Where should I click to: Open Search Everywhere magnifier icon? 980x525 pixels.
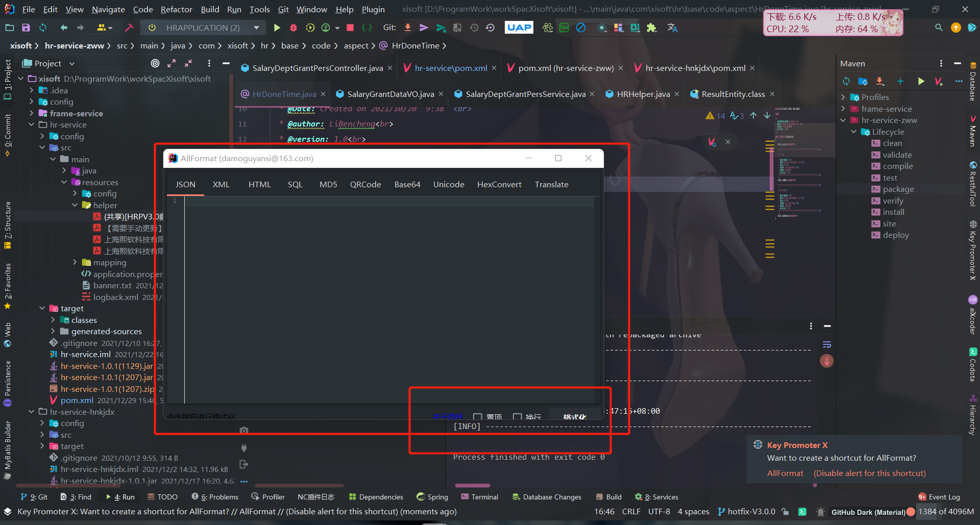[939, 28]
